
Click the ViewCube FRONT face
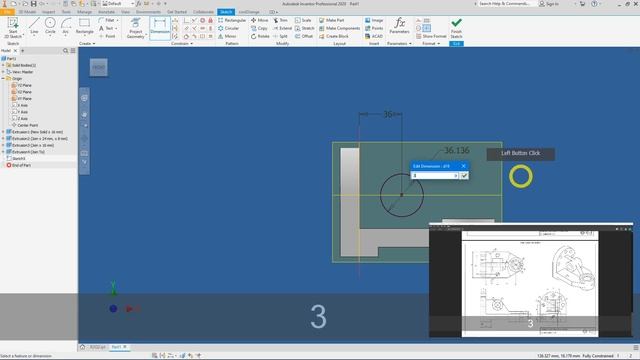point(99,67)
